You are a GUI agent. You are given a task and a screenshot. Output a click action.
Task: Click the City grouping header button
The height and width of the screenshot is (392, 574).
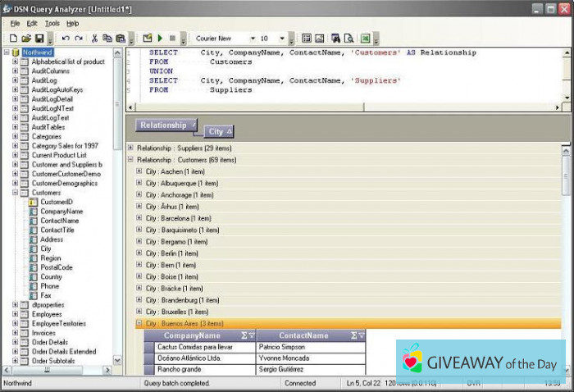click(x=220, y=132)
